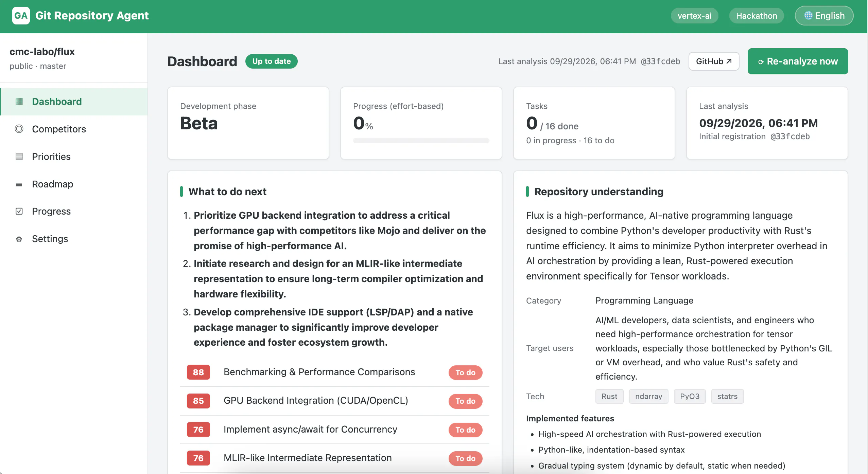
Task: Click the PyO3 tech tag
Action: [690, 396]
